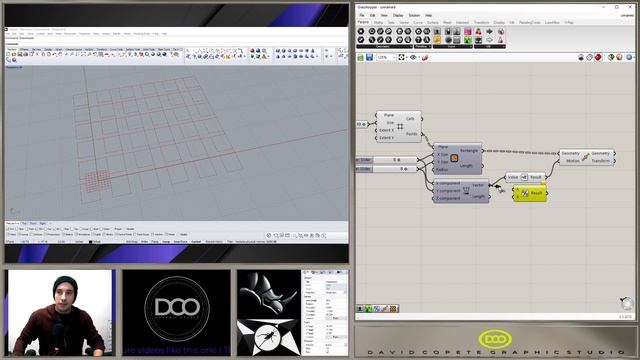The width and height of the screenshot is (640, 360).
Task: Switch to the LunchBox tab in Grasshopper
Action: 552,22
